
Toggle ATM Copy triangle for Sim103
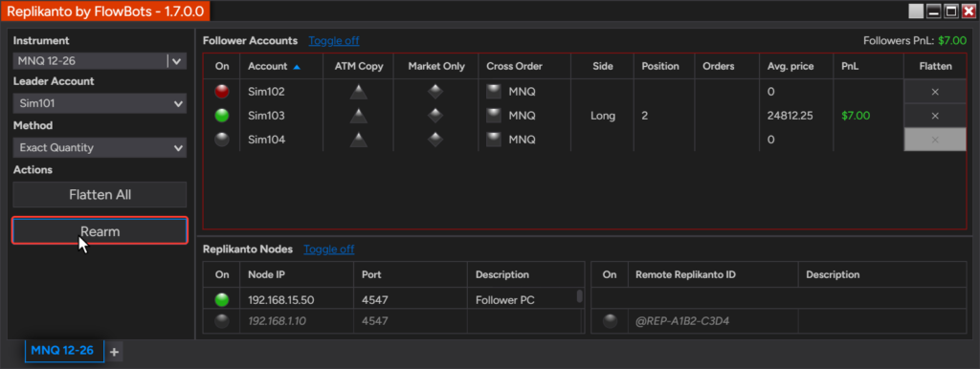358,116
